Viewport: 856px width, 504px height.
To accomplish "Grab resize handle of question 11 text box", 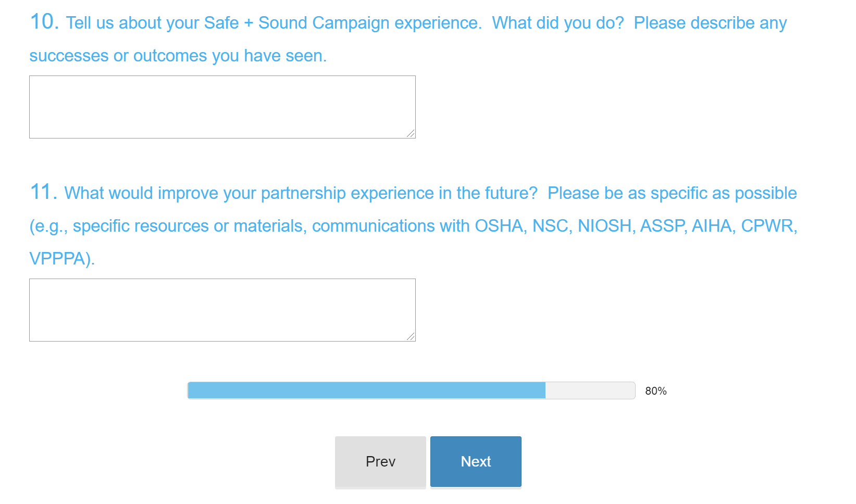I will (411, 337).
